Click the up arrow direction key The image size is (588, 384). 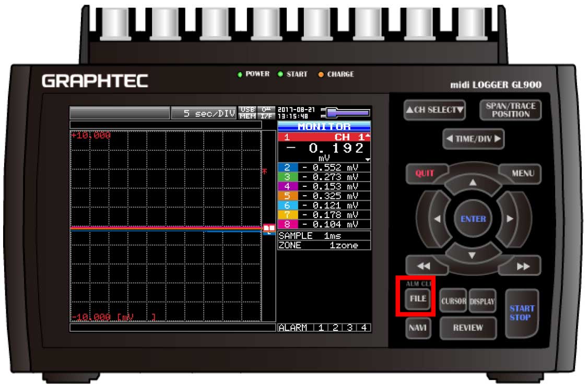(473, 183)
